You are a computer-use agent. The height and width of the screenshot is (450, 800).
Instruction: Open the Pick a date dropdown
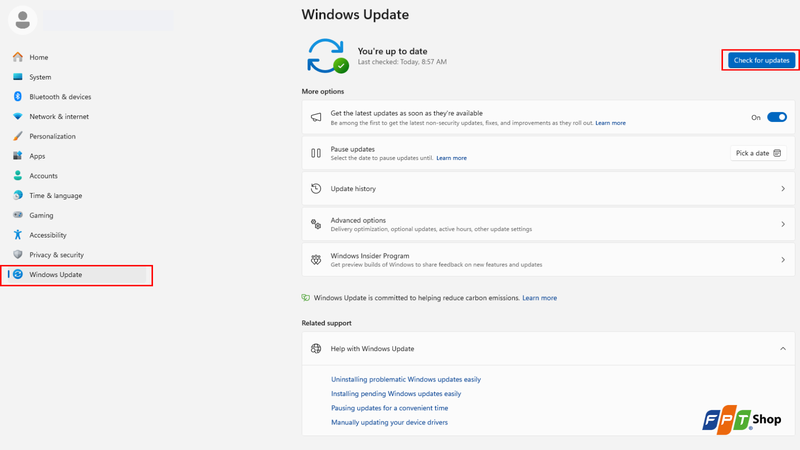[758, 153]
